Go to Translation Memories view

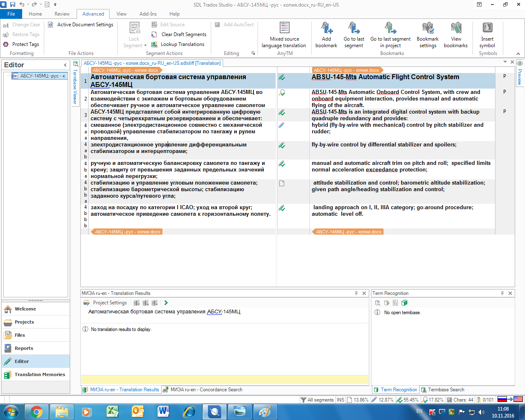pyautogui.click(x=36, y=374)
